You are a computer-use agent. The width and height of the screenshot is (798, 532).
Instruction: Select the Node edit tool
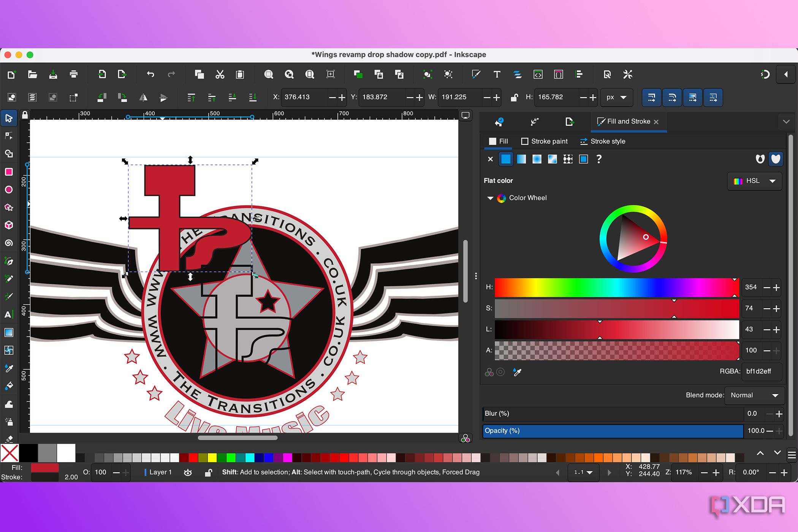[9, 136]
